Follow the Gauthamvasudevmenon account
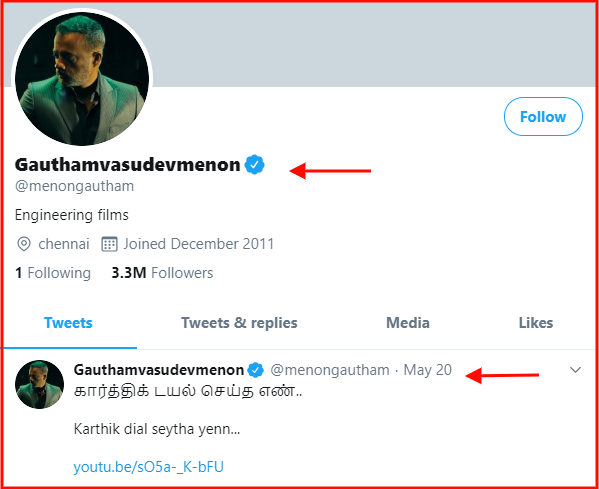 [x=543, y=117]
